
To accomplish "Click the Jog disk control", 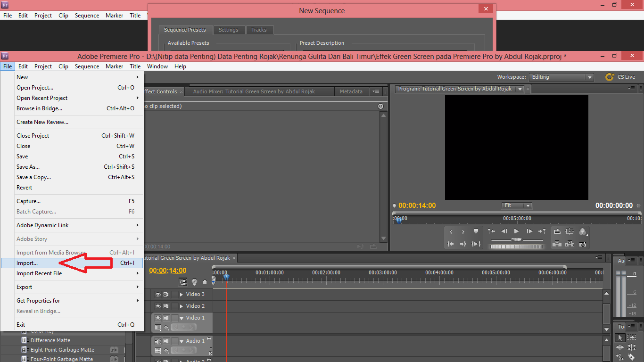I will (x=517, y=247).
